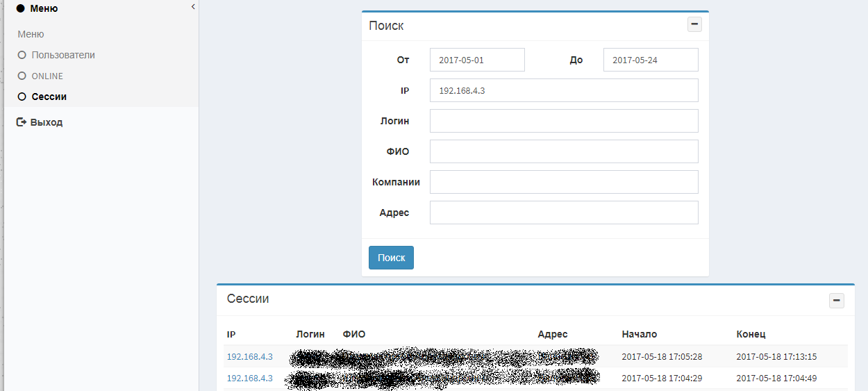Click the filled circle icon beside Меню header
Viewport: 868px width, 391px height.
point(20,8)
